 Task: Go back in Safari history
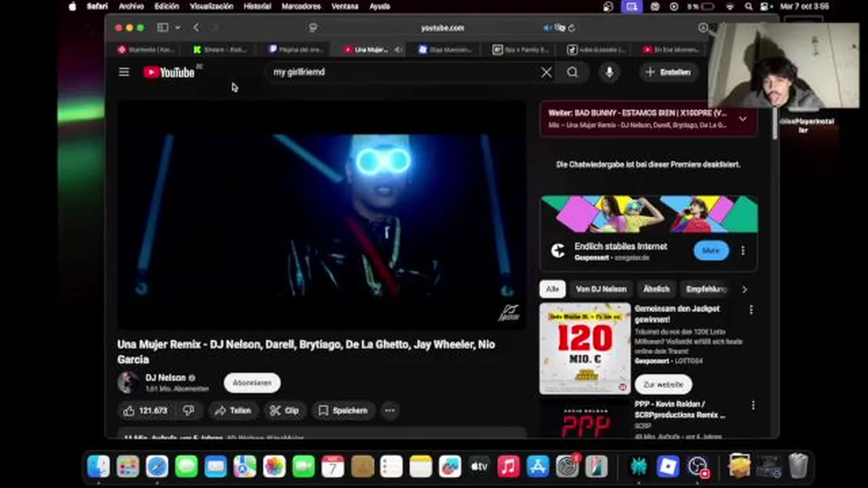(x=197, y=28)
